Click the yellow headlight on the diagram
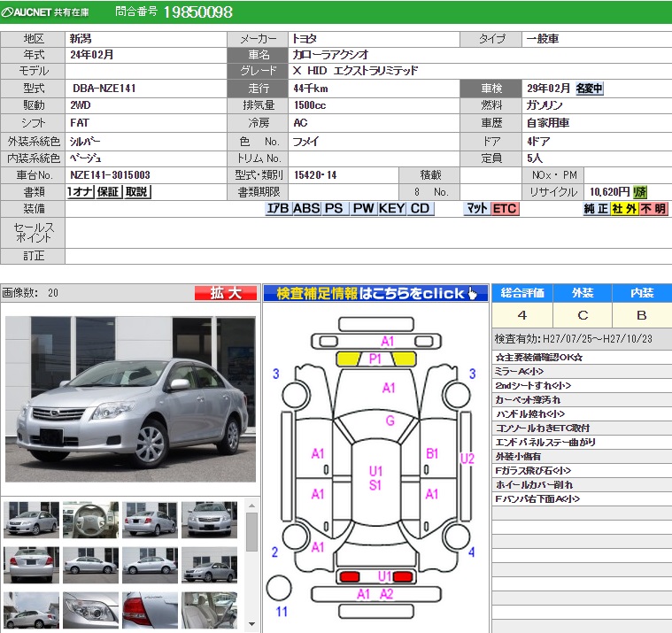 click(x=349, y=359)
